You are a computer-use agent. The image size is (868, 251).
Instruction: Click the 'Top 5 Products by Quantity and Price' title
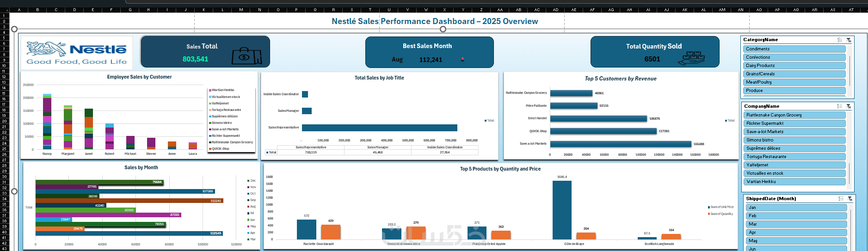tap(500, 169)
